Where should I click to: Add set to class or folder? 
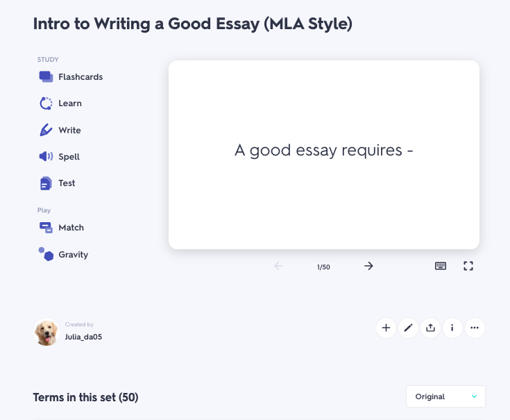[386, 328]
